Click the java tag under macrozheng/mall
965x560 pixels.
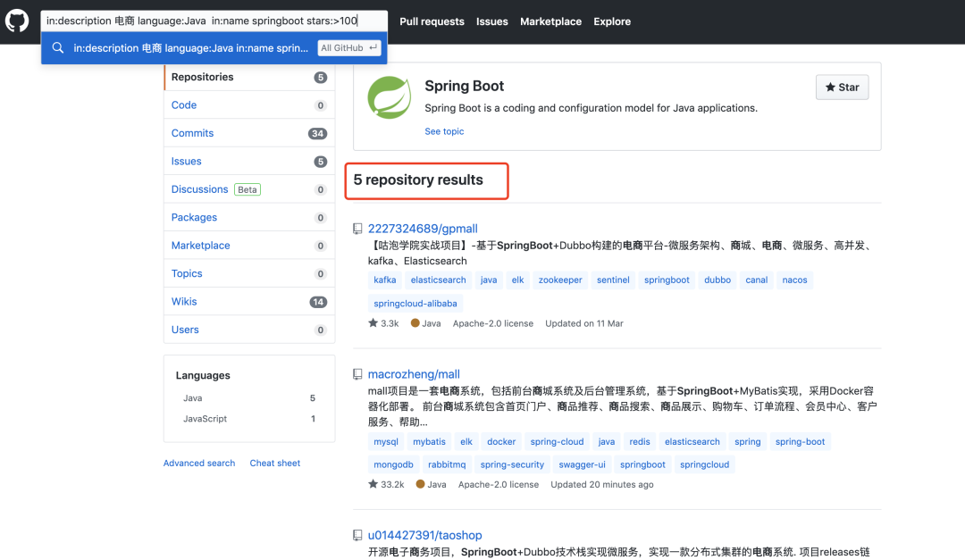[x=606, y=442]
